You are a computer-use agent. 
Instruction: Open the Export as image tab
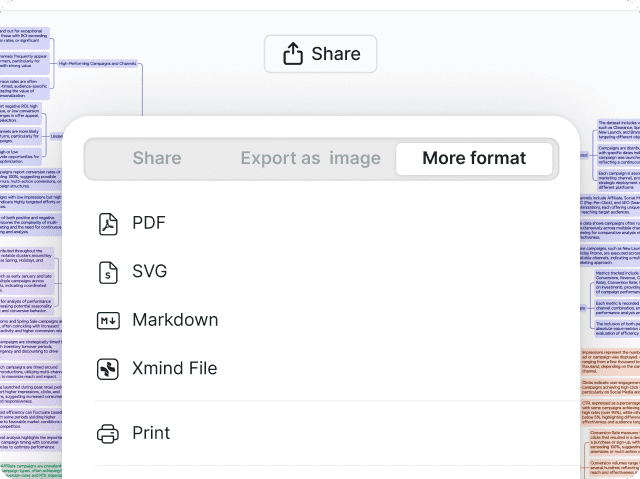310,158
